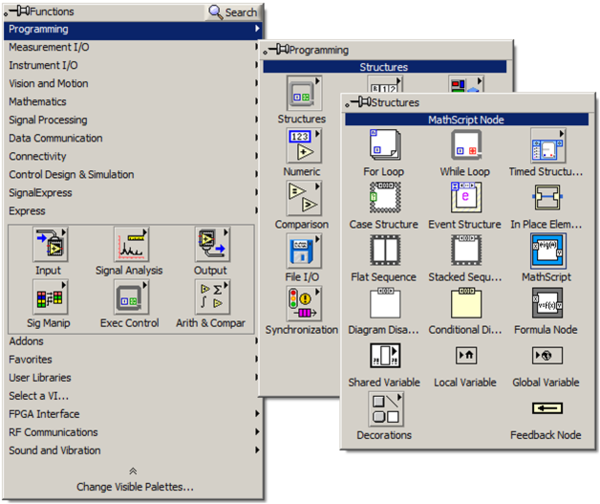The width and height of the screenshot is (600, 504).
Task: Open the Signal Analysis express icon
Action: (131, 245)
